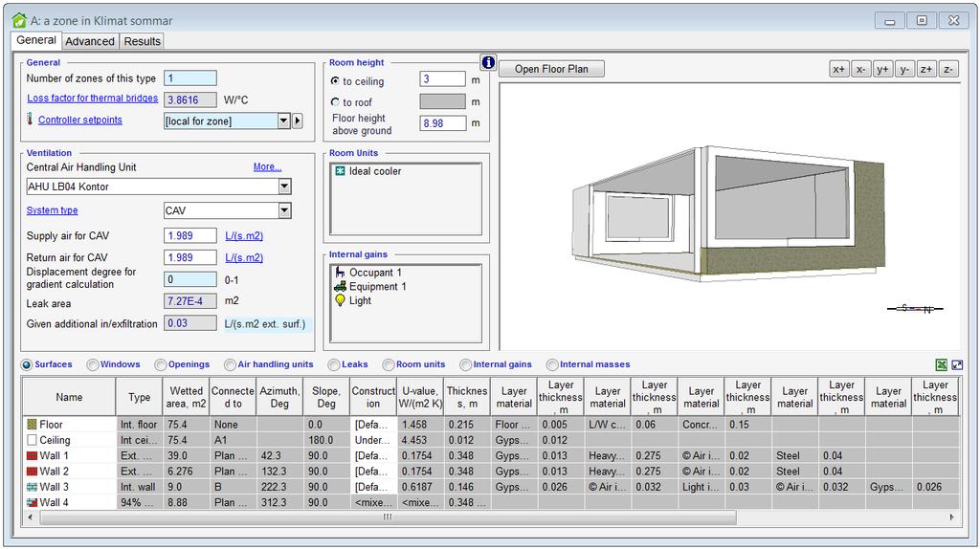Click the U-value column header

421,397
